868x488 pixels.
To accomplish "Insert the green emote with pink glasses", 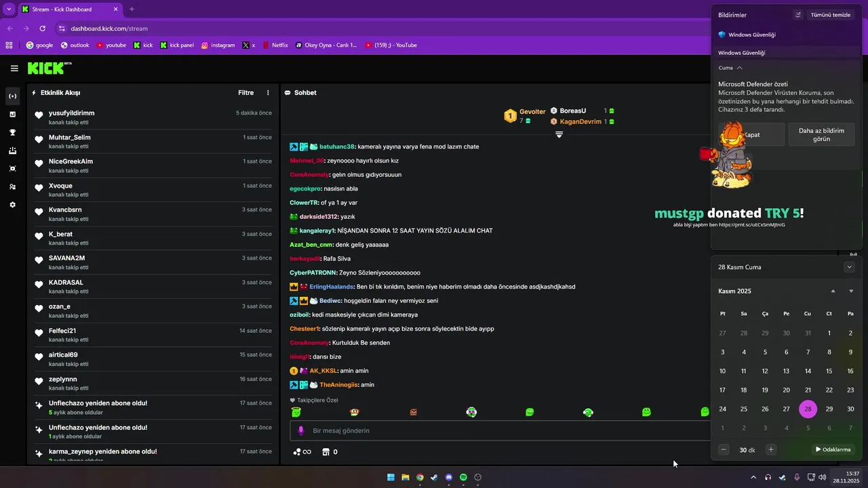I will [x=471, y=411].
